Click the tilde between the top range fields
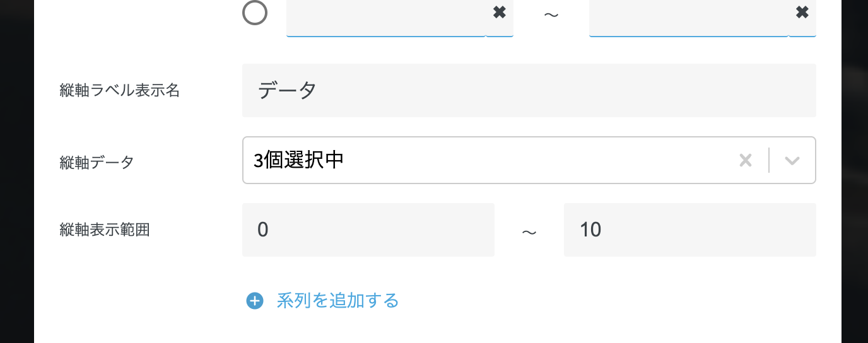Screen dimensions: 868x343 tap(551, 14)
